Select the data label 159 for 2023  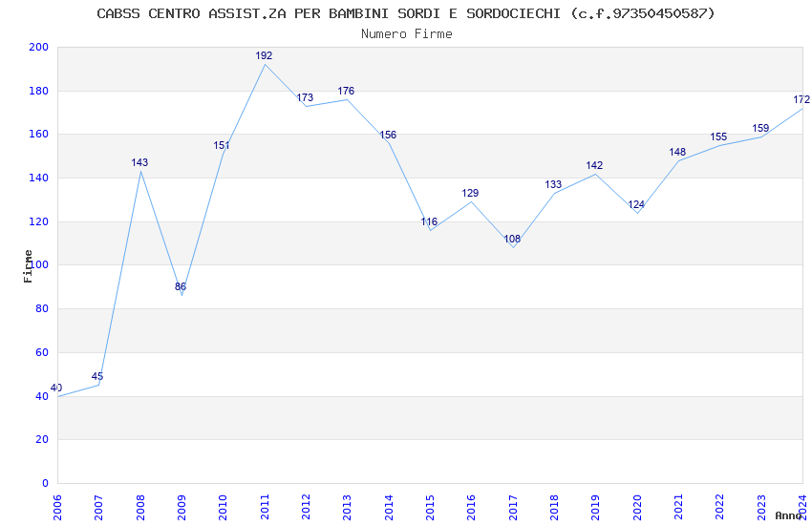tap(760, 128)
